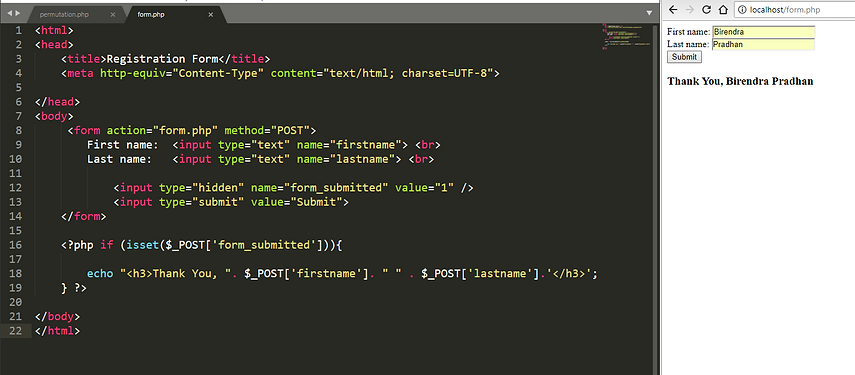Image resolution: width=855 pixels, height=375 pixels.
Task: Click the "POST" method value in code
Action: (x=290, y=130)
